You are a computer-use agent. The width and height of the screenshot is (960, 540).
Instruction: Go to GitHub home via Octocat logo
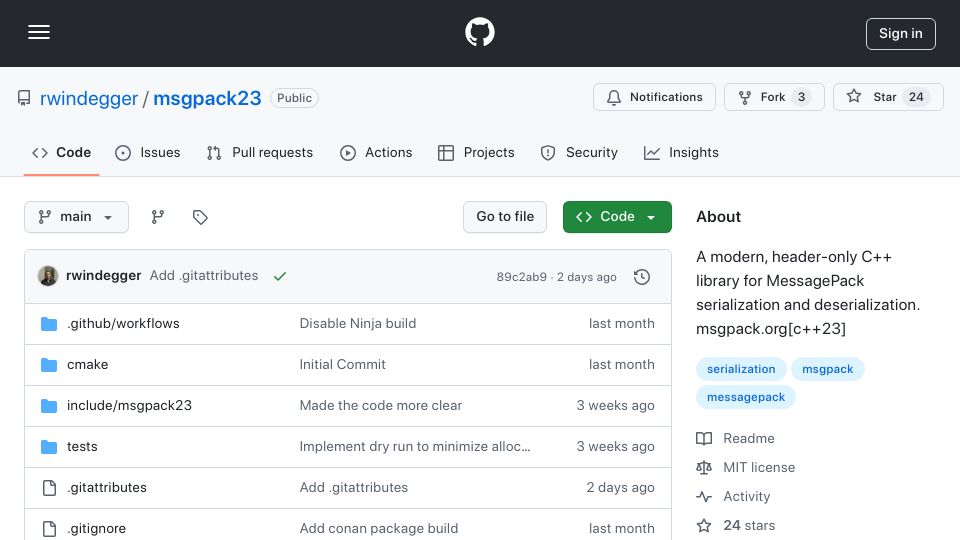(x=479, y=32)
